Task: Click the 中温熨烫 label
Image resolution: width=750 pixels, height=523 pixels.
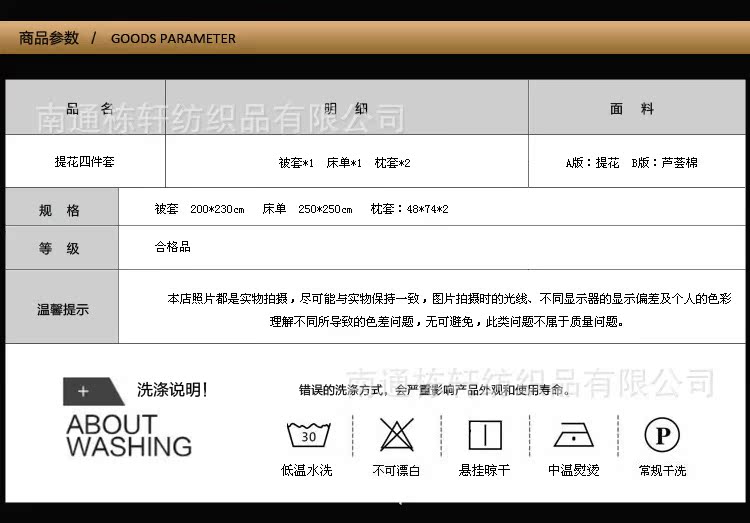Action: [574, 470]
